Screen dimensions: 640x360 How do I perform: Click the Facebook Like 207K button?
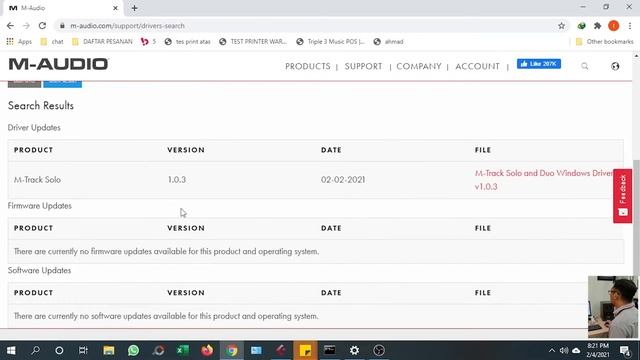tap(539, 64)
